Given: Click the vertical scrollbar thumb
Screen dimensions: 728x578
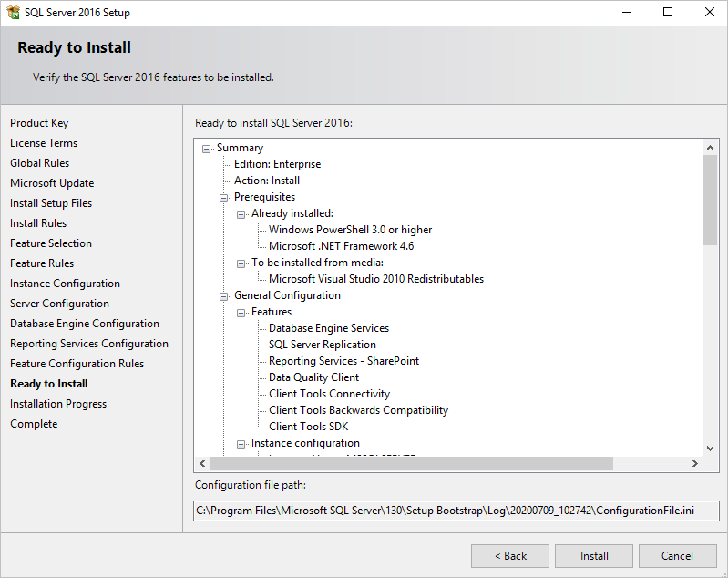Looking at the screenshot, I should coord(710,200).
